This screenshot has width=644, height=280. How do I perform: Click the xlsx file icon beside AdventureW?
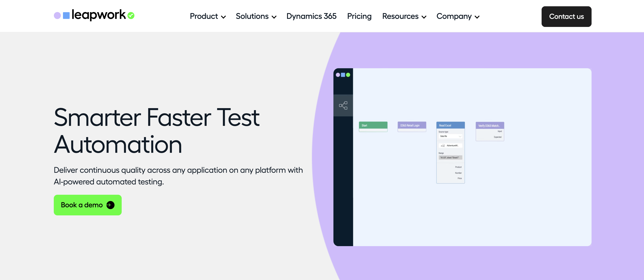[x=443, y=145]
